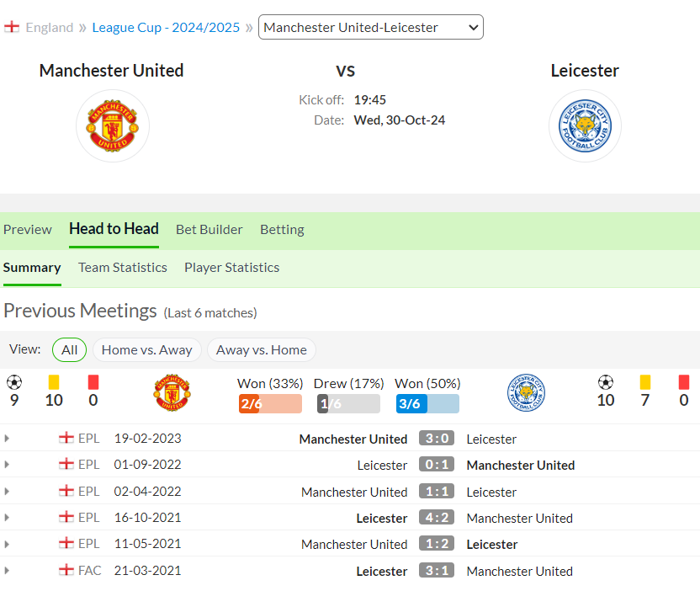Expand the 19-02-2023 match row
Screen dimensions: 700x591
pyautogui.click(x=7, y=439)
